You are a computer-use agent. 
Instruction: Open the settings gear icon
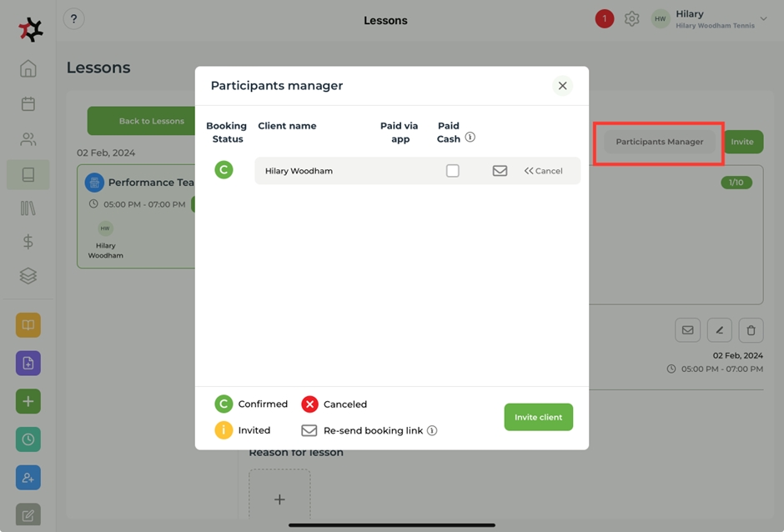click(632, 18)
